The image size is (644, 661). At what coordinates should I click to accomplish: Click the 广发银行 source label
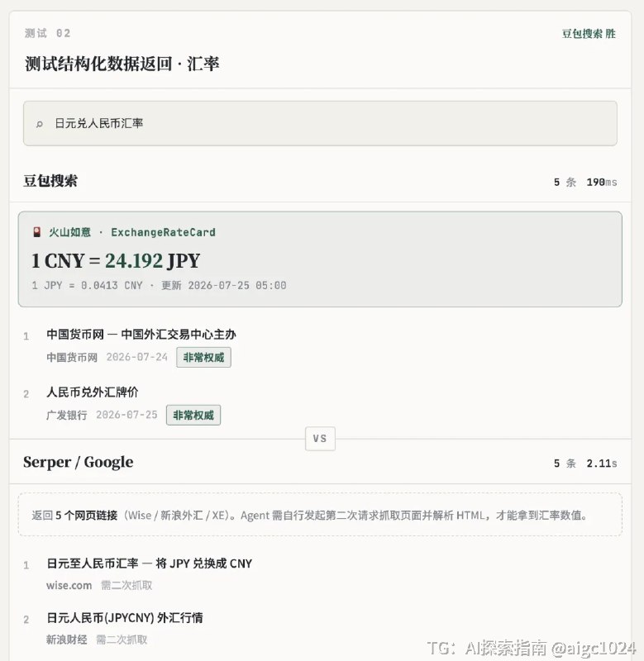pyautogui.click(x=67, y=415)
